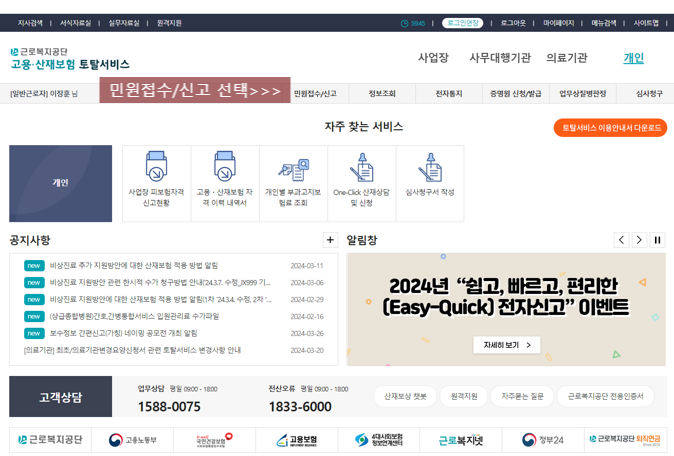Click the 2024년 Easy-Quick 전자신고 event banner
The width and height of the screenshot is (674, 456).
click(506, 309)
